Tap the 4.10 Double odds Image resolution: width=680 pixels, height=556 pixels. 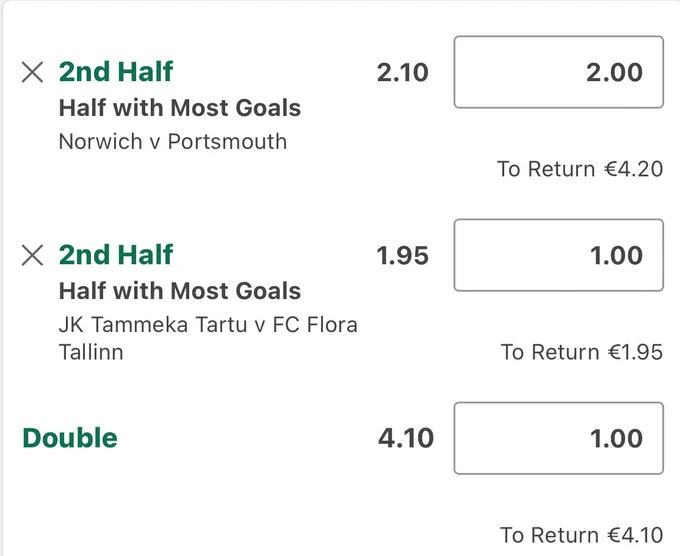pyautogui.click(x=406, y=438)
